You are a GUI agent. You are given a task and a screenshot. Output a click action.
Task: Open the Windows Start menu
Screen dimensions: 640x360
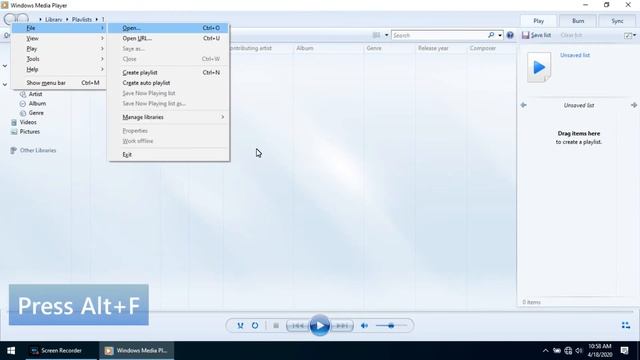[11, 351]
